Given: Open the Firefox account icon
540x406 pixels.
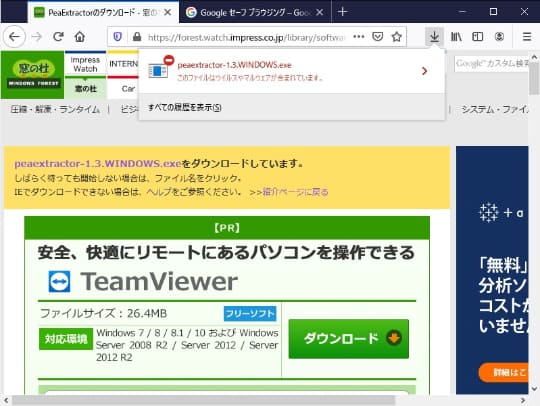Looking at the screenshot, I should (x=499, y=37).
